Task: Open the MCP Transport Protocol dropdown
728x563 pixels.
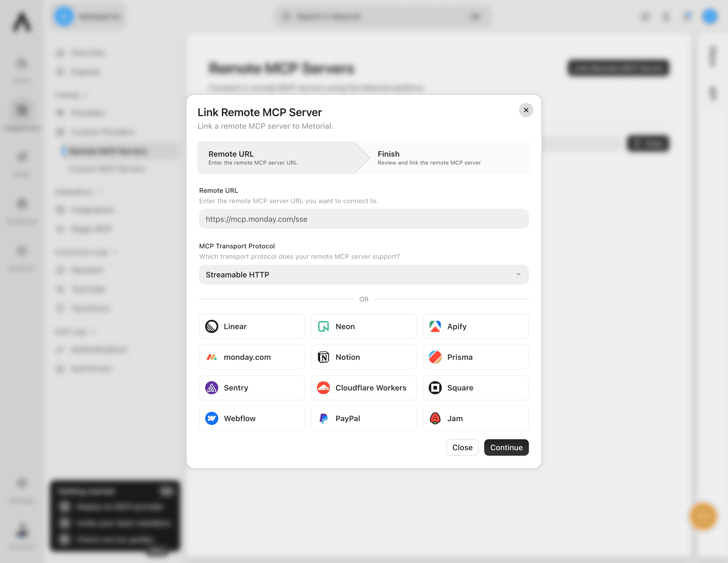Action: pyautogui.click(x=364, y=275)
